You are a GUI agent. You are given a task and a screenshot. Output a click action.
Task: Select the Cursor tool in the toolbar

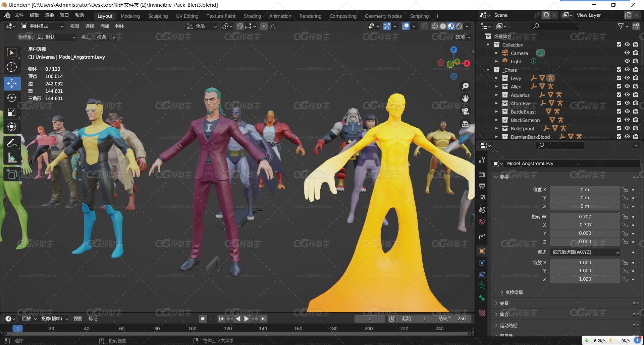pyautogui.click(x=12, y=67)
